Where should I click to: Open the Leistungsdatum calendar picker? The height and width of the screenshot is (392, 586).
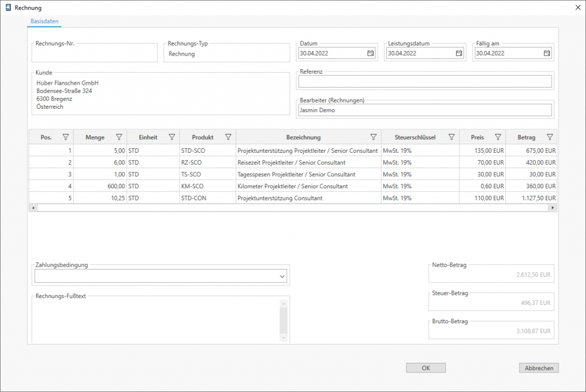[x=459, y=53]
